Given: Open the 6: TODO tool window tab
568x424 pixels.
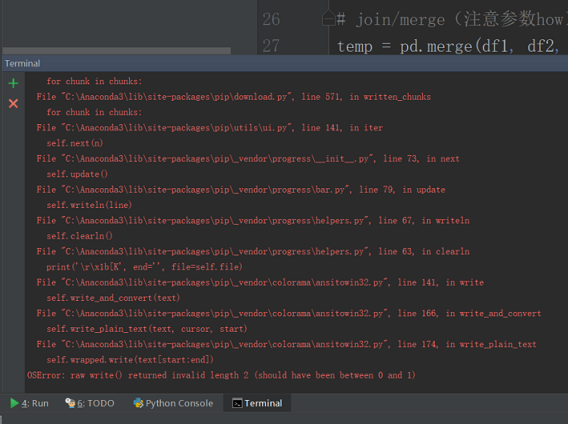Looking at the screenshot, I should [90, 403].
